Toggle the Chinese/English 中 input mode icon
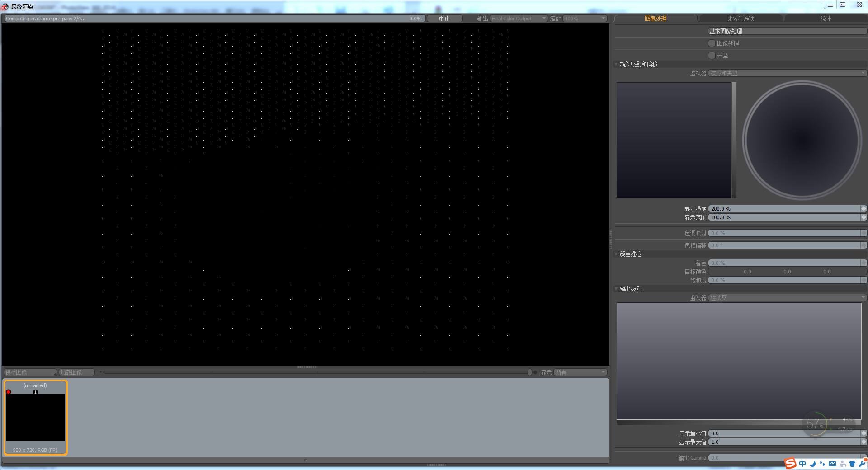This screenshot has width=868, height=470. pyautogui.click(x=802, y=464)
